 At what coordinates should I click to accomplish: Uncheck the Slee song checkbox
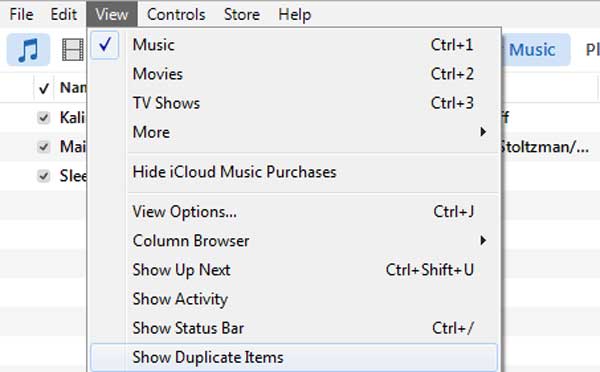(x=44, y=176)
